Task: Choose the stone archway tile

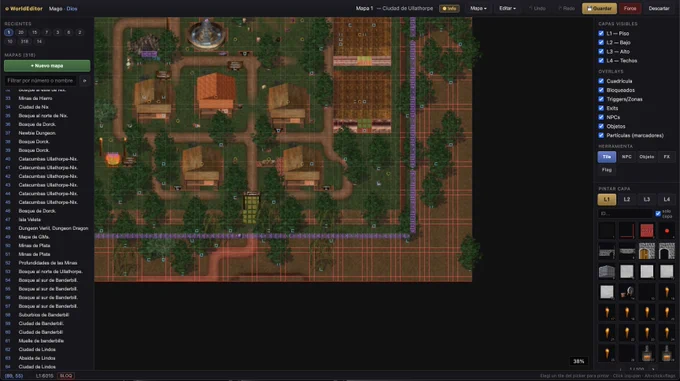Action: pyautogui.click(x=667, y=251)
